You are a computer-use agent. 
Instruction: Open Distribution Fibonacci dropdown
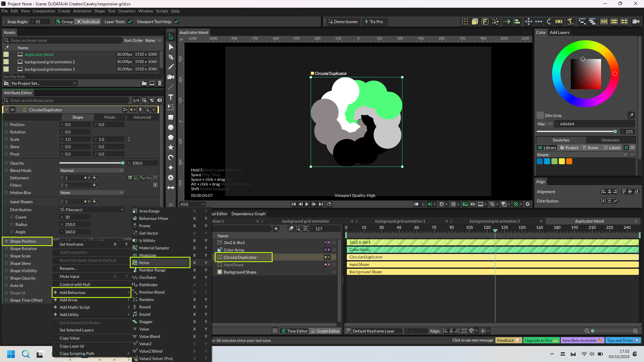pyautogui.click(x=92, y=210)
